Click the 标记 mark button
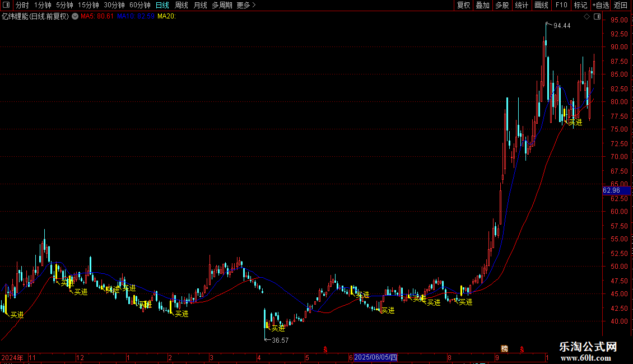The height and width of the screenshot is (364, 633). click(x=580, y=5)
